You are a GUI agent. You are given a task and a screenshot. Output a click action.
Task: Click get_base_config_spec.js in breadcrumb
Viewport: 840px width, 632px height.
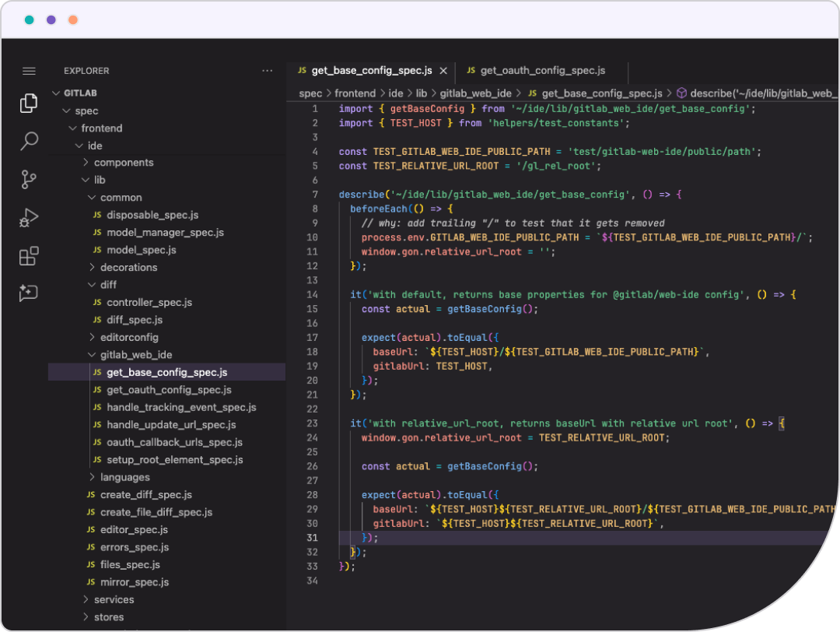coord(601,93)
